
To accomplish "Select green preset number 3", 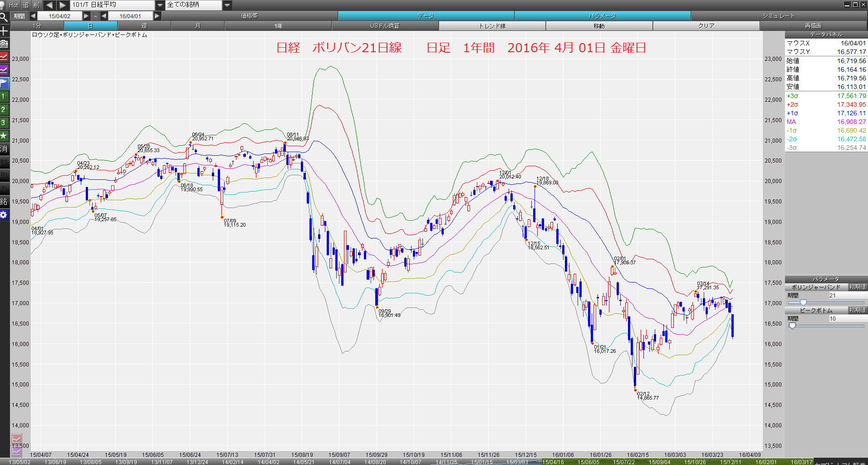I will 4,123.
